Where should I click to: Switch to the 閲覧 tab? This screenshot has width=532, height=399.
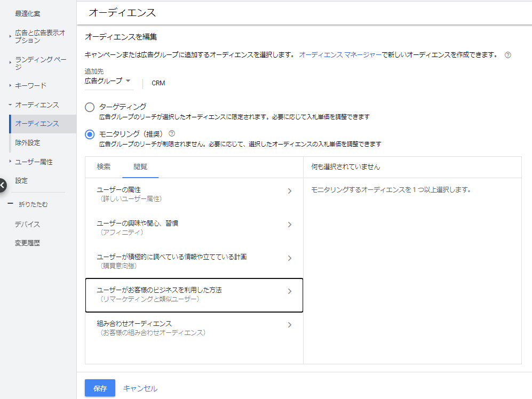(x=140, y=167)
